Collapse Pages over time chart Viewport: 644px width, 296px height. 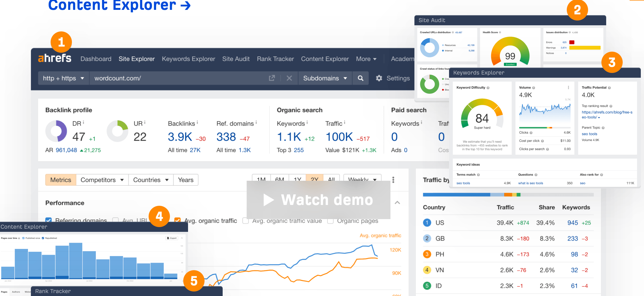click(x=182, y=238)
